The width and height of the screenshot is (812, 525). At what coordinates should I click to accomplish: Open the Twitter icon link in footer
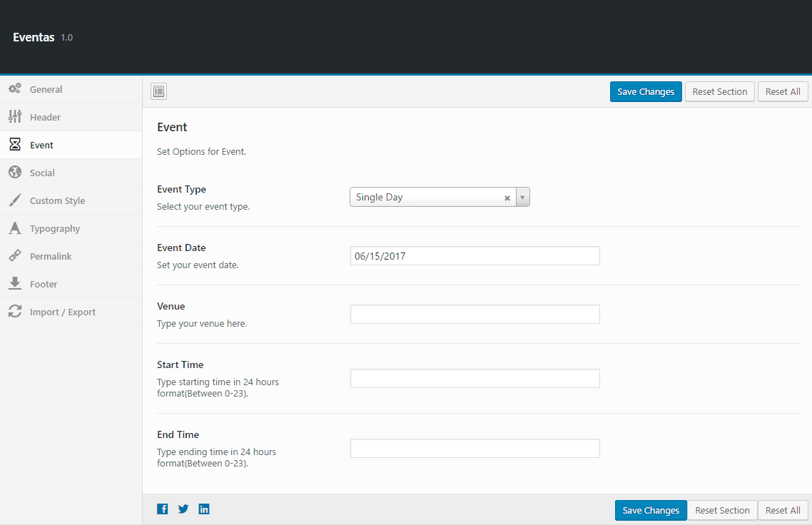pyautogui.click(x=183, y=509)
